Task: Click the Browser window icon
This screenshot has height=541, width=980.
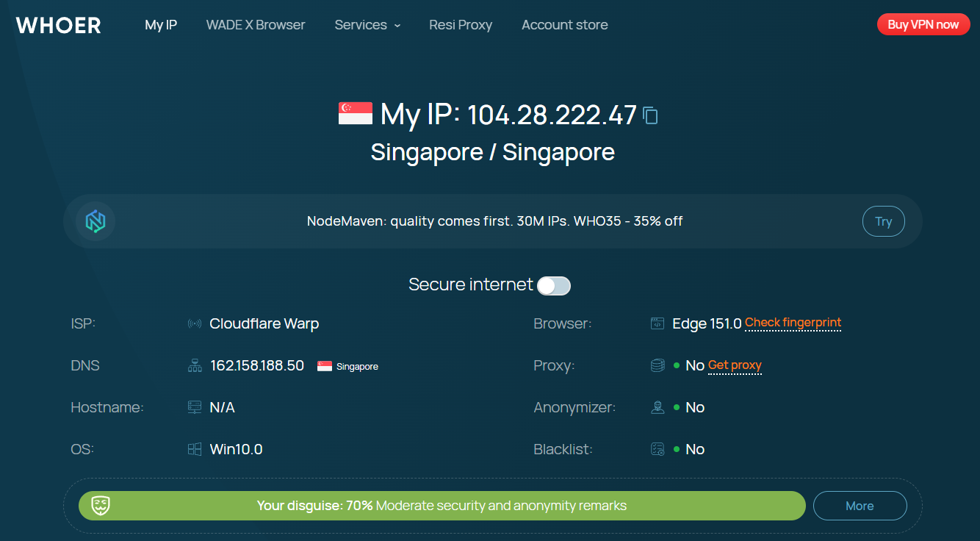Action: pyautogui.click(x=657, y=323)
